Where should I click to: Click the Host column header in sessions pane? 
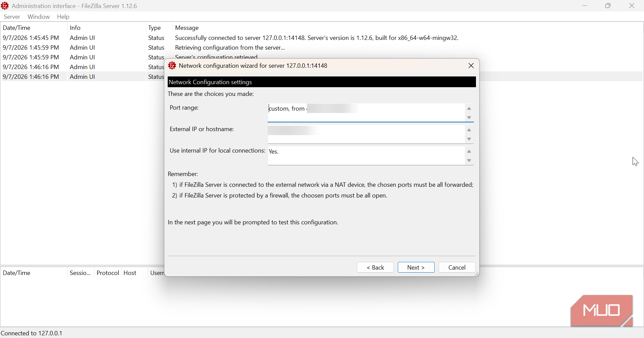click(134, 273)
